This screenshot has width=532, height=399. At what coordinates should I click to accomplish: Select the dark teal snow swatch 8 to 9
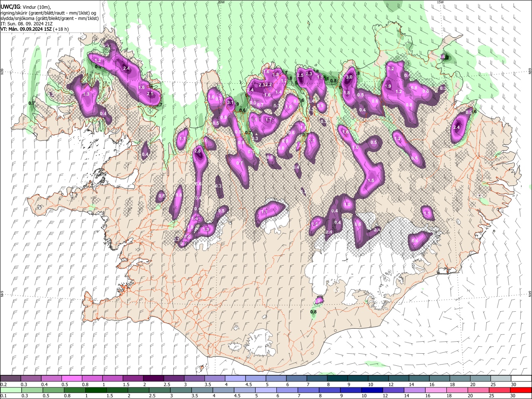337,379
